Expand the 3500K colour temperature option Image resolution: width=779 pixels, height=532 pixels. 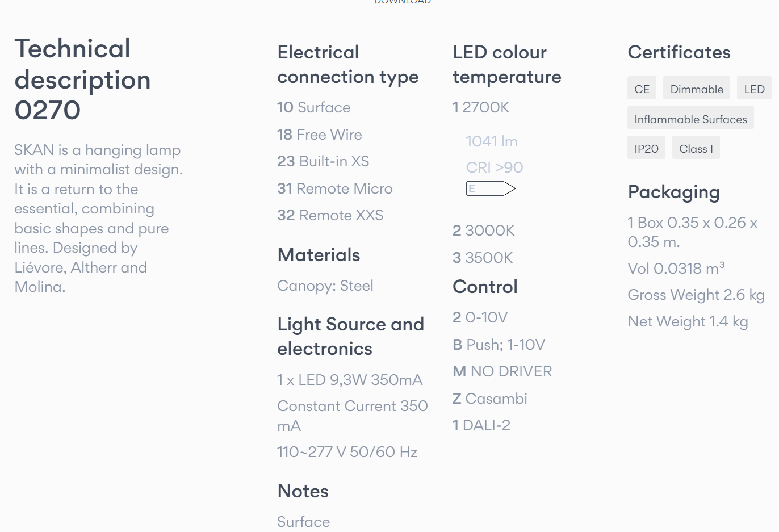coord(483,258)
